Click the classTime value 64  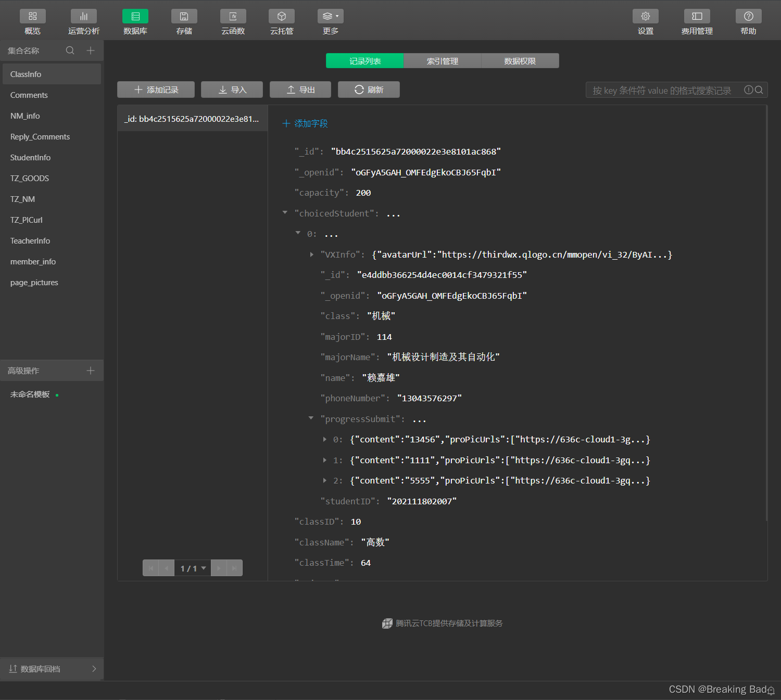366,563
